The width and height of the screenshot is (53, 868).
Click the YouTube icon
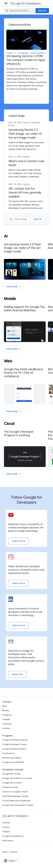(x=11, y=515)
